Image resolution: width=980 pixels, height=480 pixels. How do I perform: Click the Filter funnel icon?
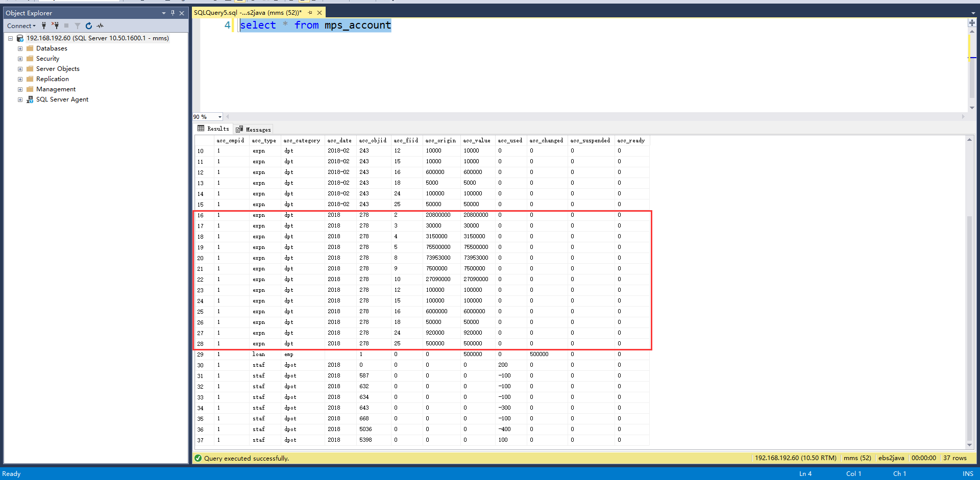[x=78, y=26]
